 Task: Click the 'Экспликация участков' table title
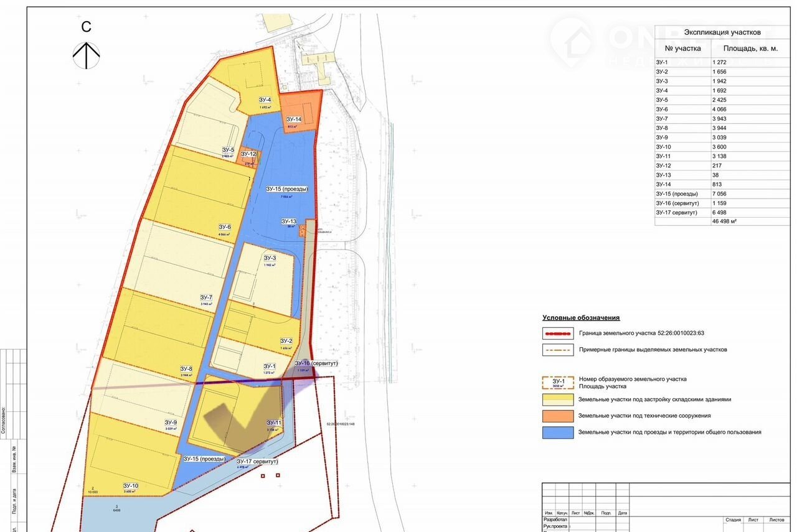(722, 32)
